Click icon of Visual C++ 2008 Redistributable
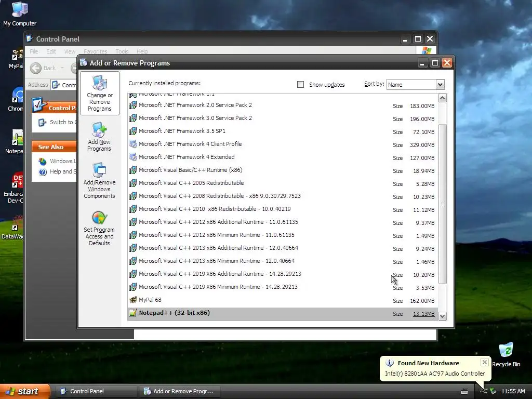Viewport: 532px width, 399px height. pos(133,196)
